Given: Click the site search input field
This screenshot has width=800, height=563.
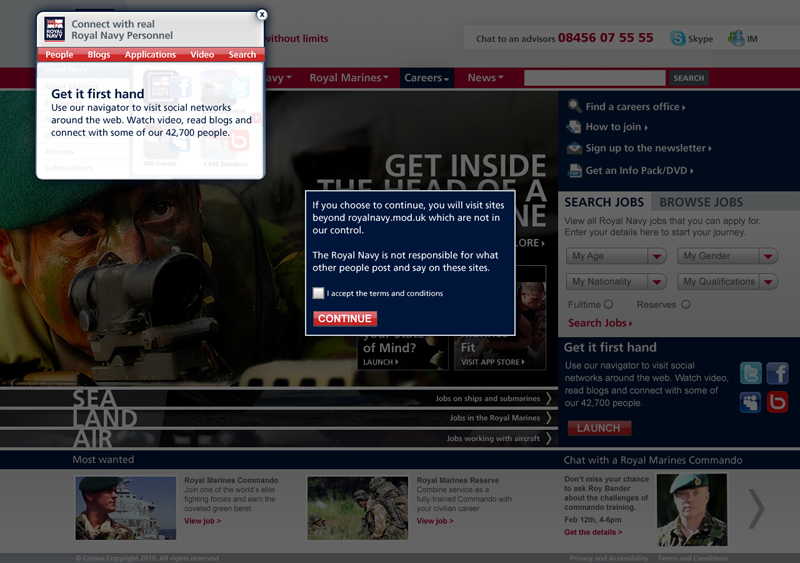Looking at the screenshot, I should point(594,78).
